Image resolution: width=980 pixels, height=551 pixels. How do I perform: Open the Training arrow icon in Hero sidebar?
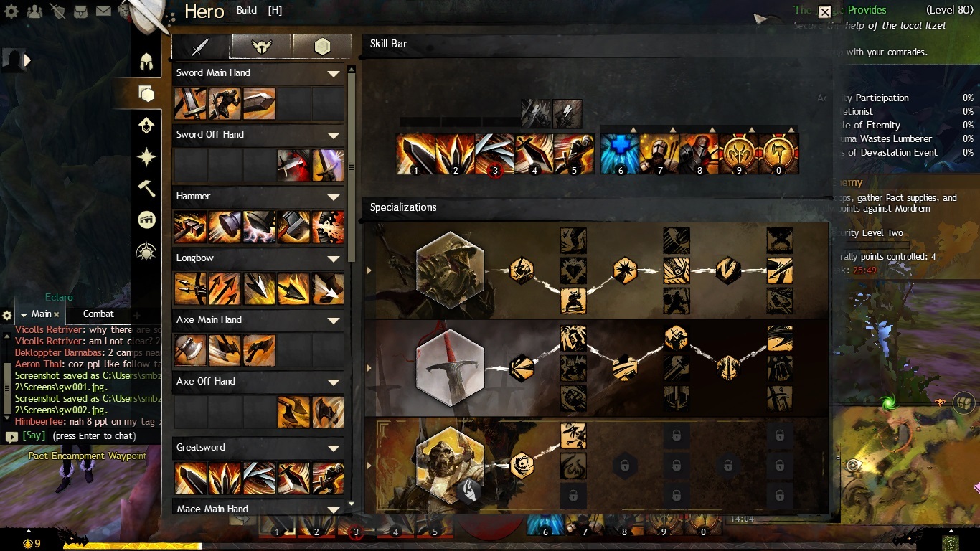(x=146, y=125)
